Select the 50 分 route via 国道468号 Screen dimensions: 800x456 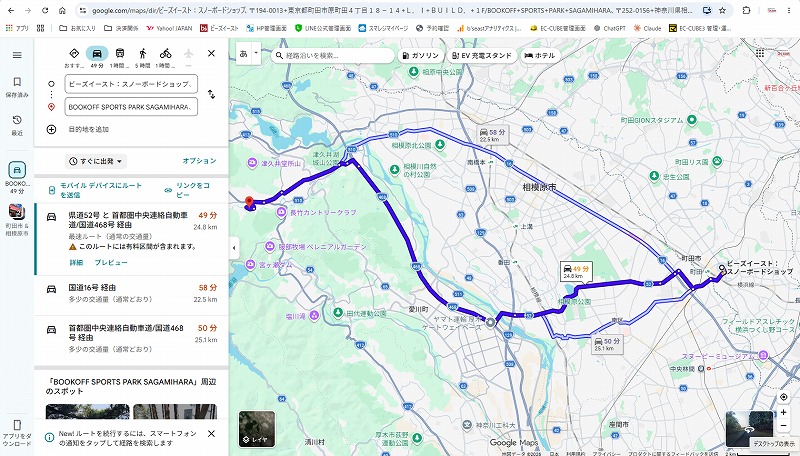(131, 339)
